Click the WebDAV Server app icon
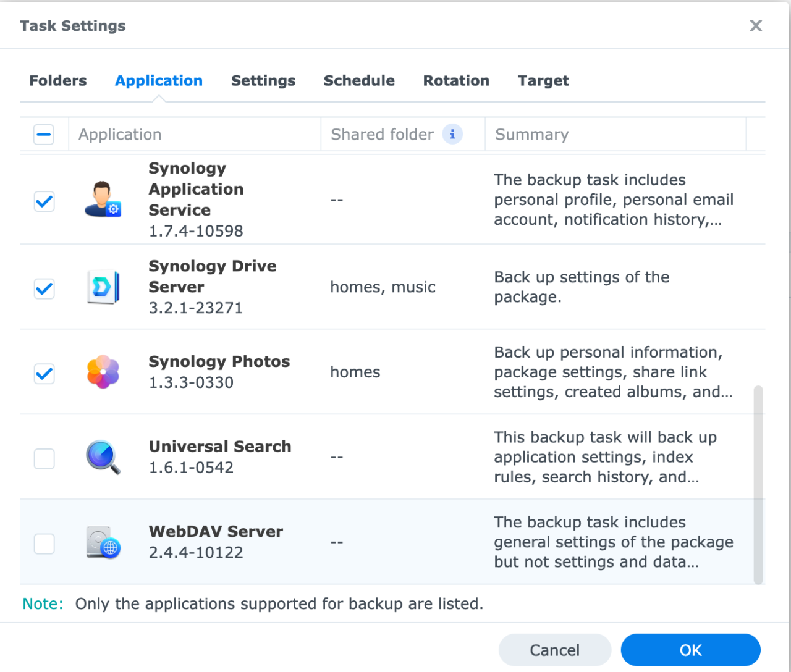 pos(103,542)
